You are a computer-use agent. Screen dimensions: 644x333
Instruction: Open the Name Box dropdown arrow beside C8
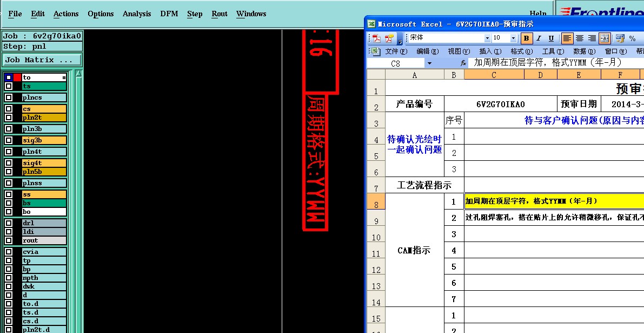point(429,63)
